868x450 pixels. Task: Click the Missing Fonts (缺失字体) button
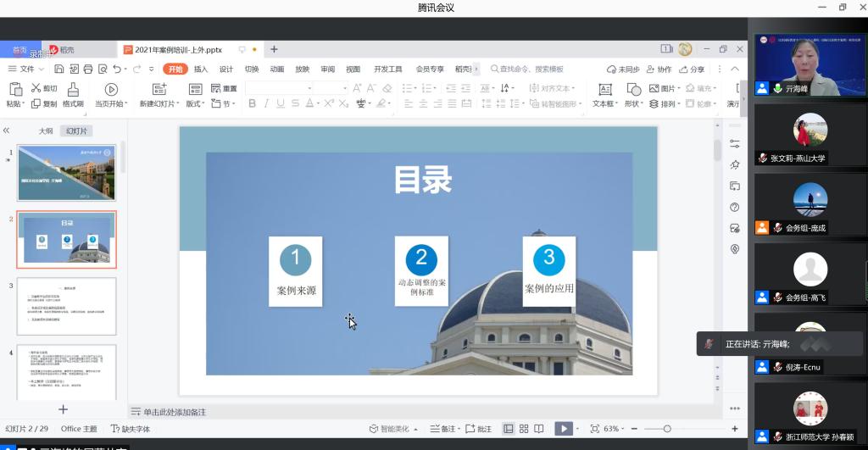pos(131,429)
